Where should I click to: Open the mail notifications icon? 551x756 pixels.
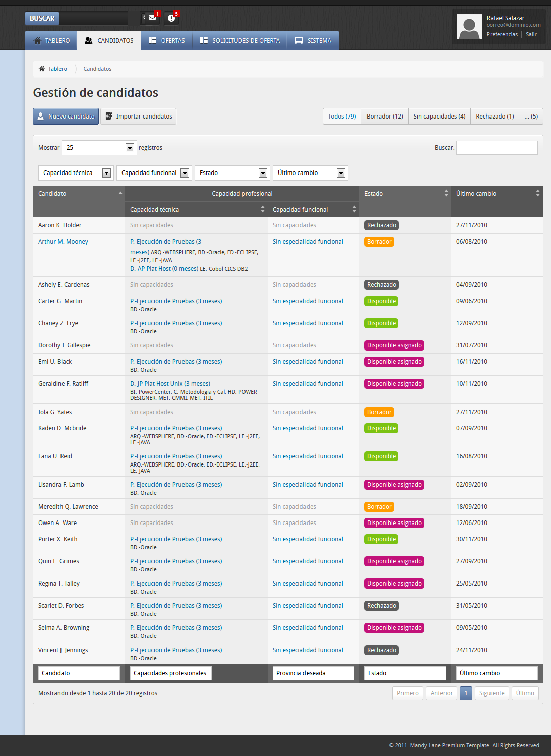coord(151,18)
